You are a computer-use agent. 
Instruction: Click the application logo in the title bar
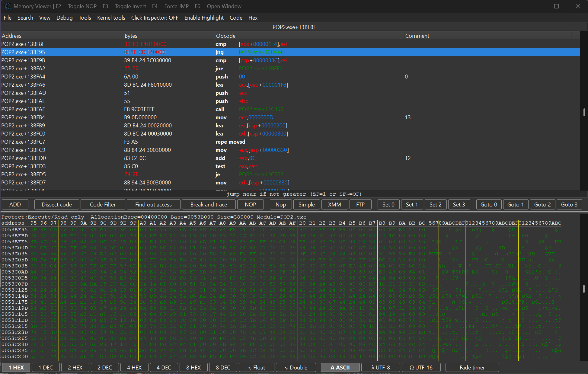tap(7, 6)
